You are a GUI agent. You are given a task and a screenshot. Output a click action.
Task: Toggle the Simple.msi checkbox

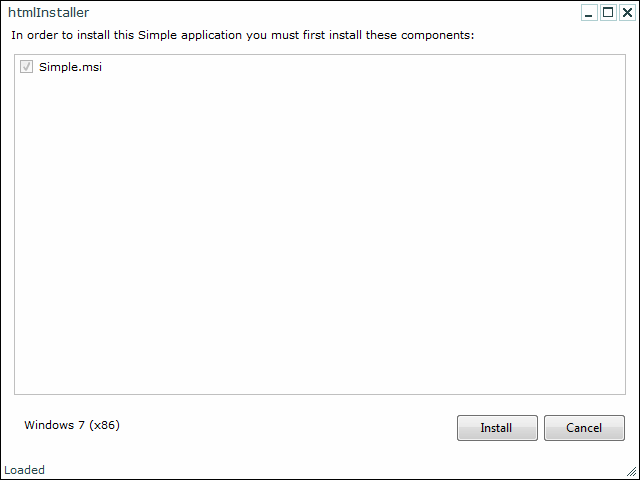[27, 67]
